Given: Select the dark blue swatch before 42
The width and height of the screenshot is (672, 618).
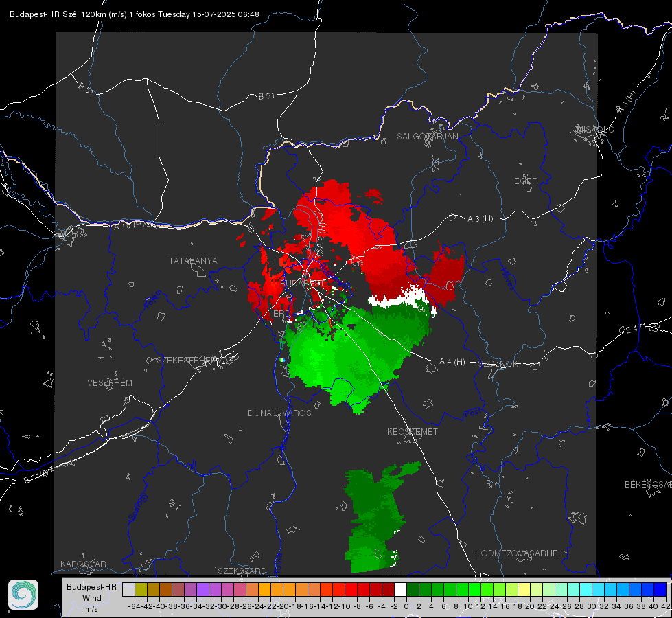Looking at the screenshot, I should 660,589.
